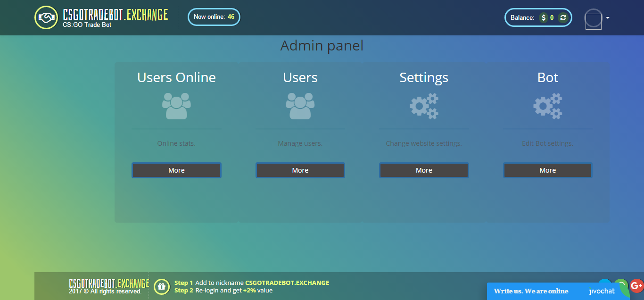Screen dimensions: 644x300
Task: Click the handshake logo icon in header
Action: (x=46, y=17)
